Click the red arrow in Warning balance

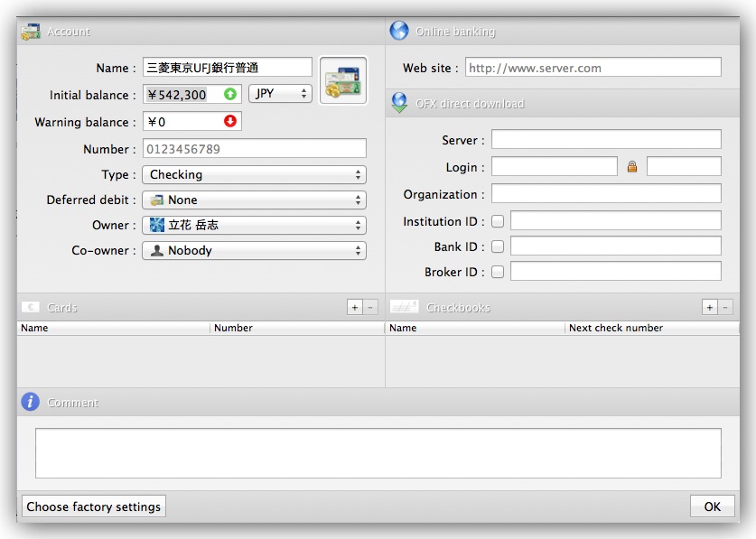(x=230, y=122)
